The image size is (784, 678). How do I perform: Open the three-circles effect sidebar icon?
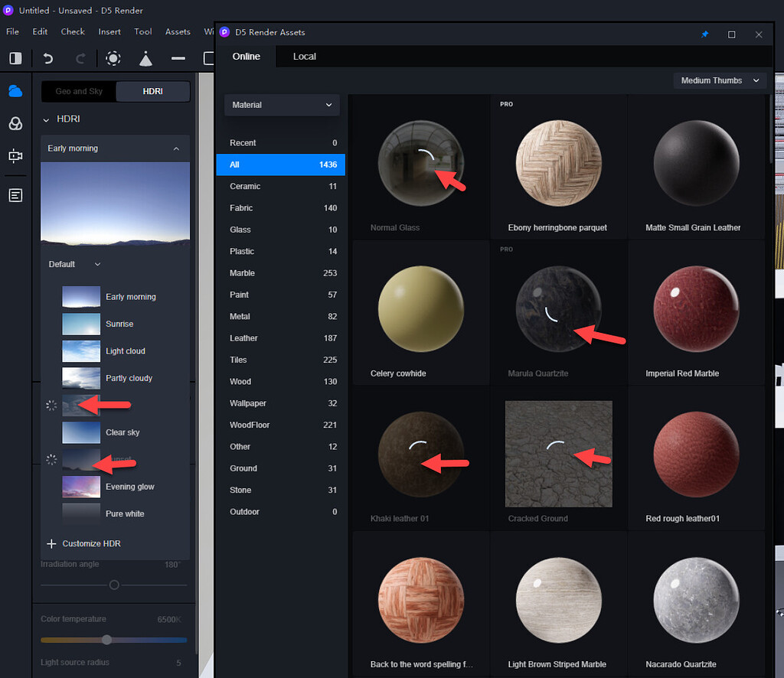pyautogui.click(x=15, y=123)
